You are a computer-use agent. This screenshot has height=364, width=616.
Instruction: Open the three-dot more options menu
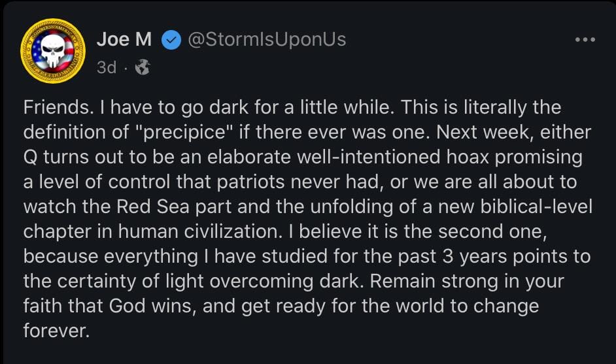coord(584,40)
